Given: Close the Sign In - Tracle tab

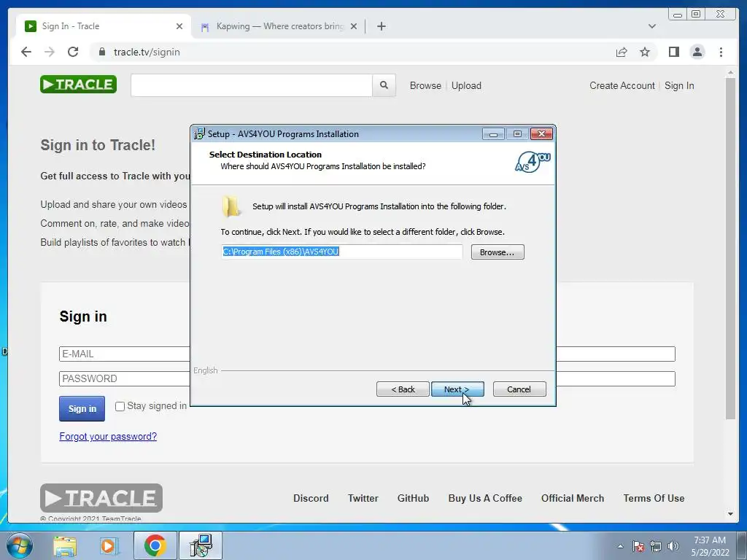Looking at the screenshot, I should point(179,26).
